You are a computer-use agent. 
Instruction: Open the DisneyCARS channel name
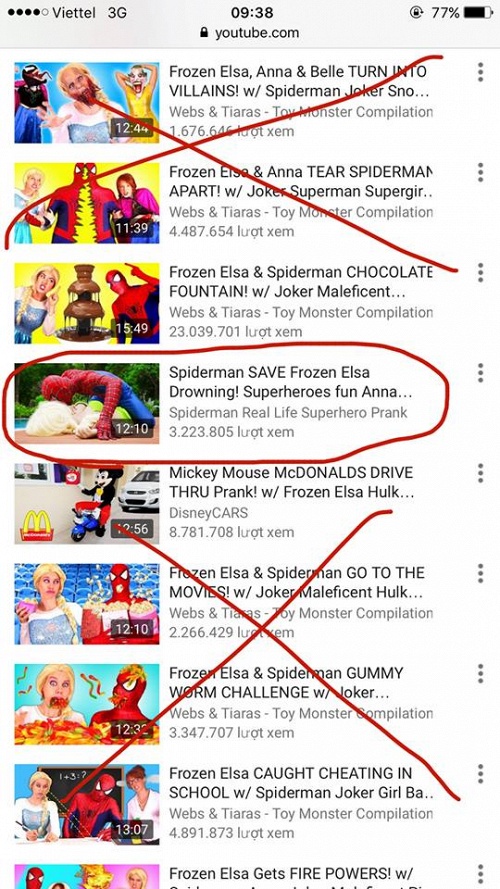tap(208, 513)
